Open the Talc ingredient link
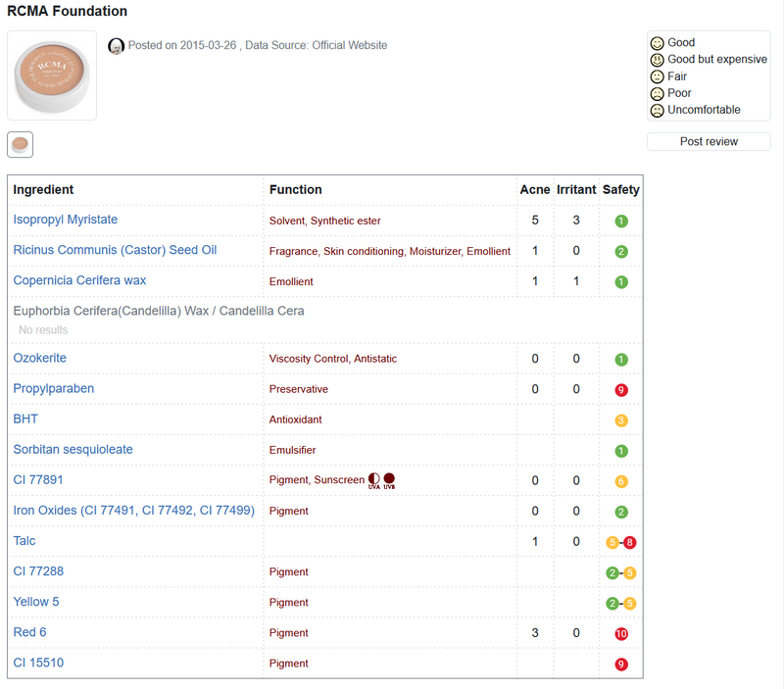This screenshot has width=784, height=689. pos(24,541)
